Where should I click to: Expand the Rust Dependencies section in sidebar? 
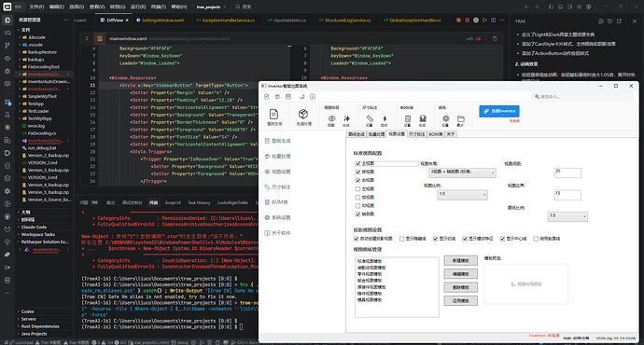tap(40, 326)
